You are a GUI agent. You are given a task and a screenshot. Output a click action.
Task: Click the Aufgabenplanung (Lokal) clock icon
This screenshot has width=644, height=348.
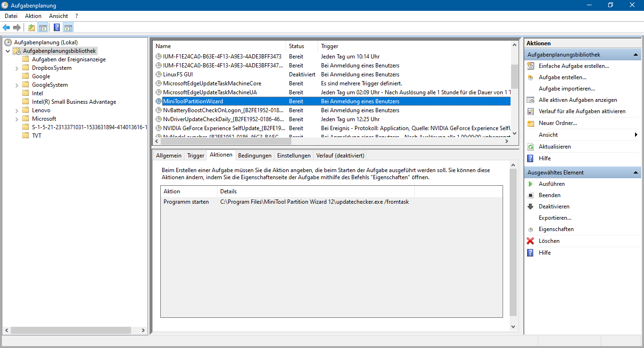tap(8, 42)
